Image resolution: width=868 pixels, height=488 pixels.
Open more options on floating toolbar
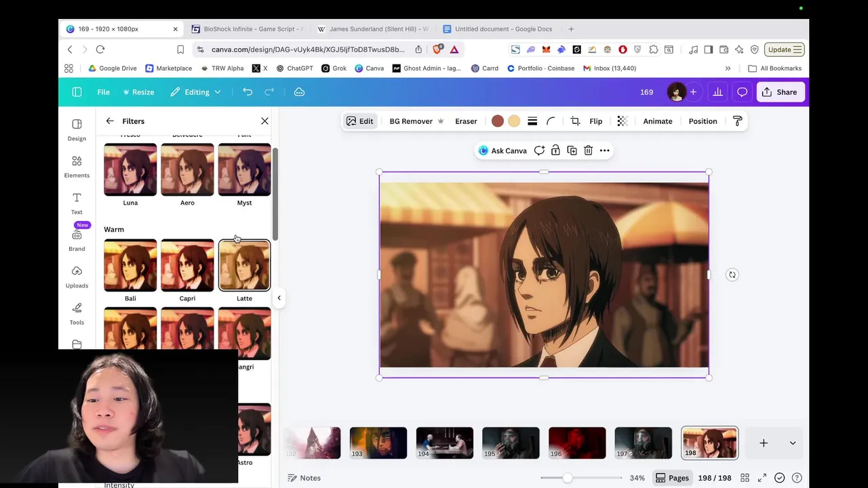pos(604,150)
